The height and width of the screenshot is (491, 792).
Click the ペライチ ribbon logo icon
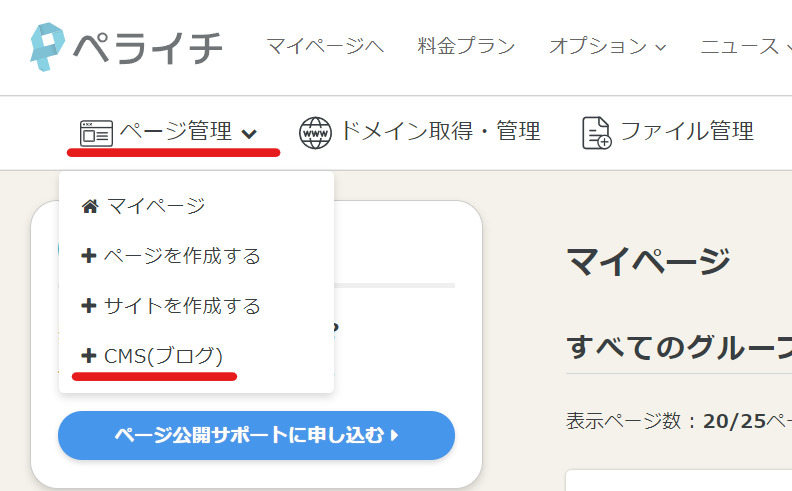click(47, 46)
